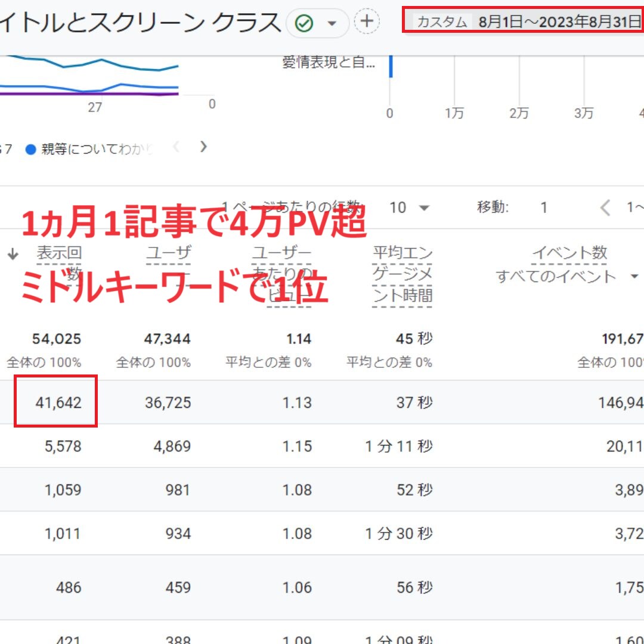This screenshot has width=644, height=644.
Task: Click the users cell 4,869
Action: [172, 447]
